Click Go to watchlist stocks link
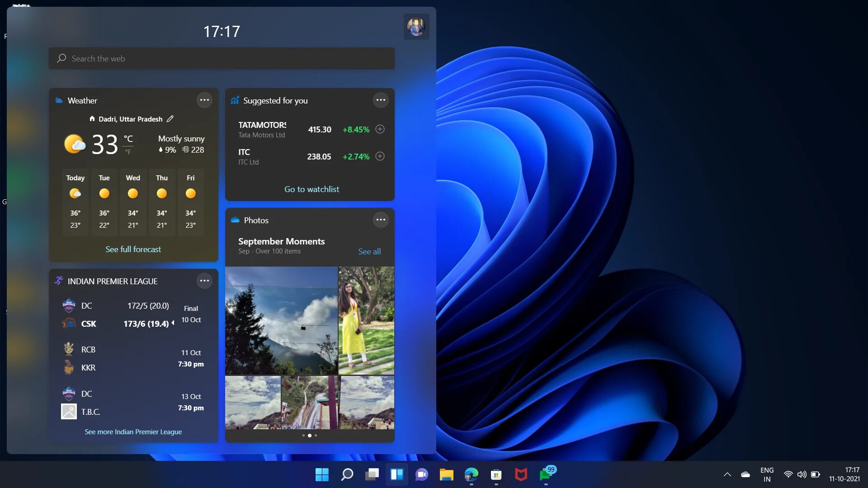Screen dimensions: 868x488 tap(312, 188)
